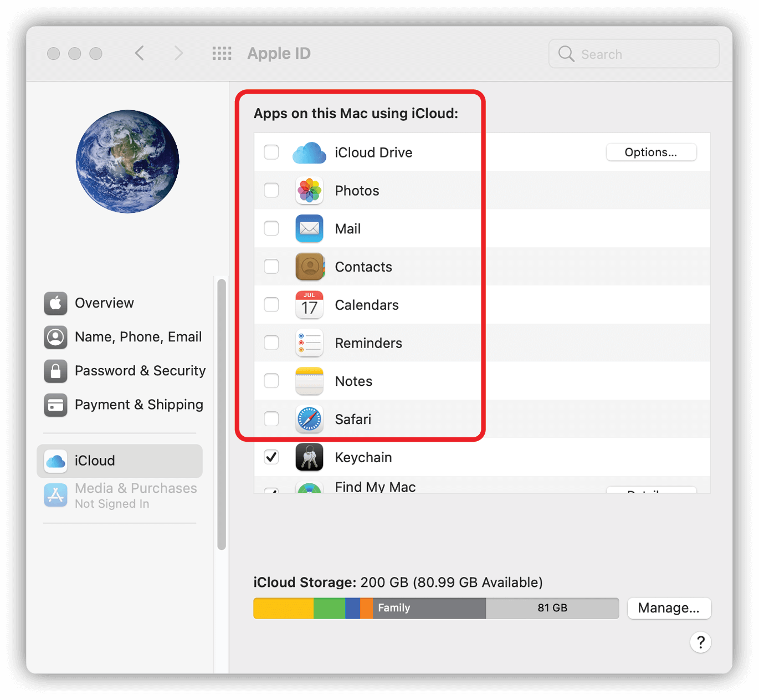Go back with the left chevron
Screen dimensions: 759x700
click(x=140, y=53)
